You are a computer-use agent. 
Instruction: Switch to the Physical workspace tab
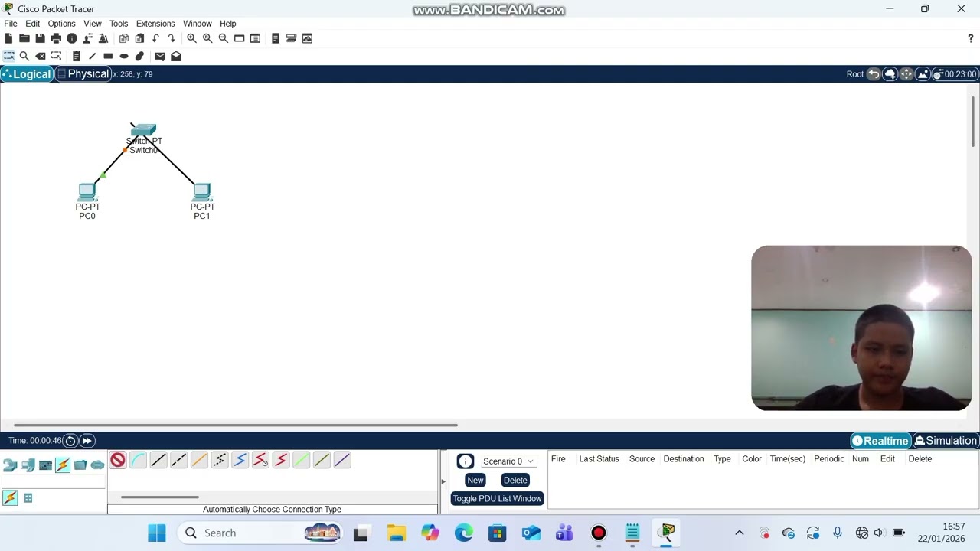point(83,74)
